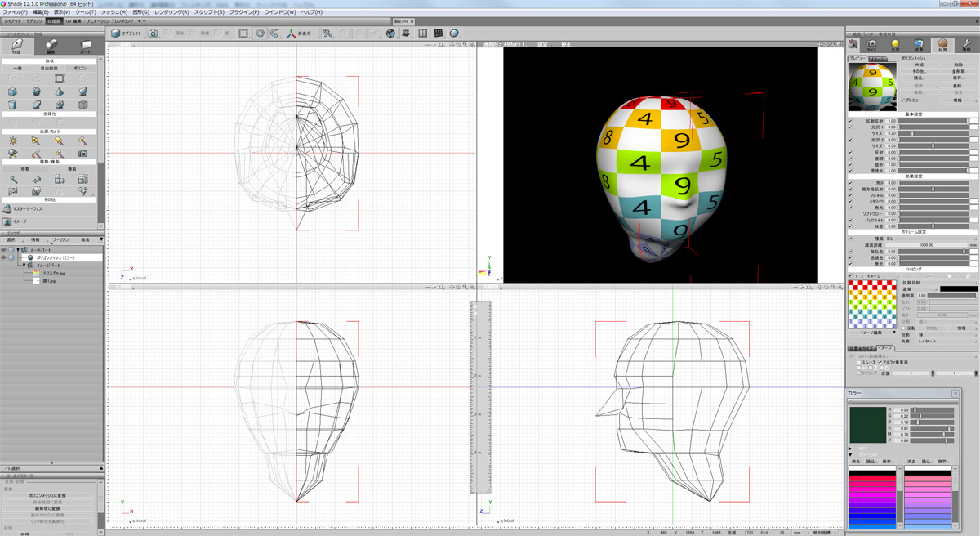Click the sun light source tool
Screen dimensions: 980x536
pos(13,141)
